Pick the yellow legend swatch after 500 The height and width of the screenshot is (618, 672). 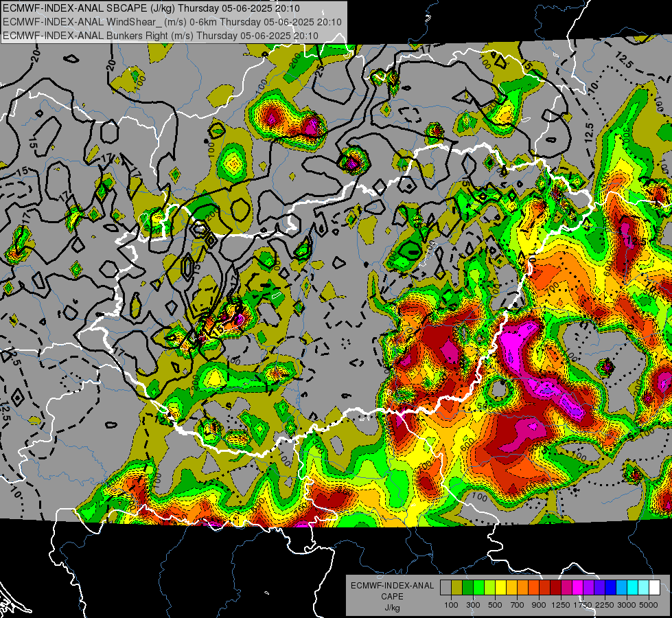[500, 588]
